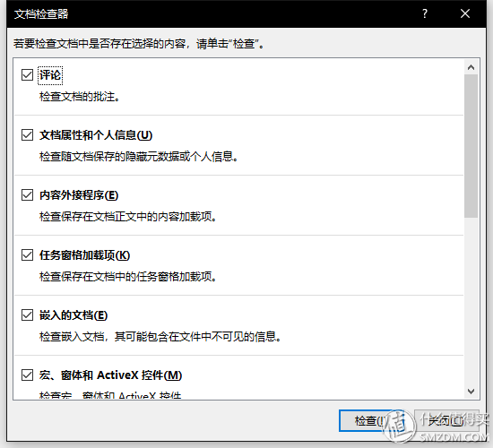
Task: Close the 文档检查器 dialog
Action: [x=465, y=13]
